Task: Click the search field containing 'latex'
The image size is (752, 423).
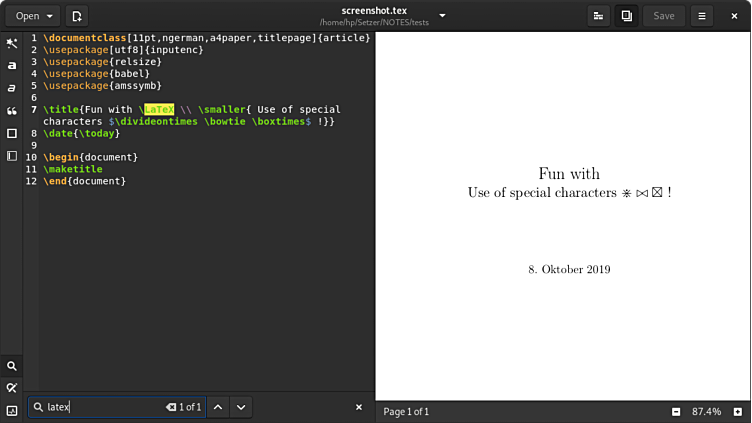Action: [100, 407]
